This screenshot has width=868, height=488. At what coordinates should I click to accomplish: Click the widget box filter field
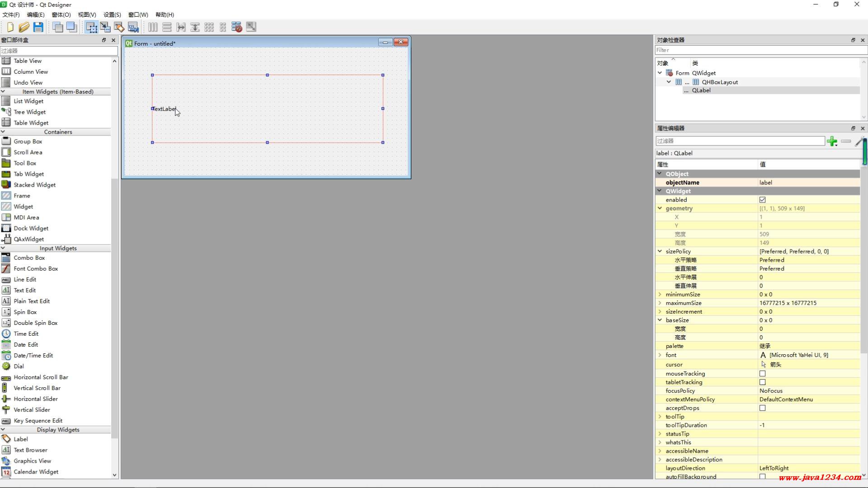[59, 51]
